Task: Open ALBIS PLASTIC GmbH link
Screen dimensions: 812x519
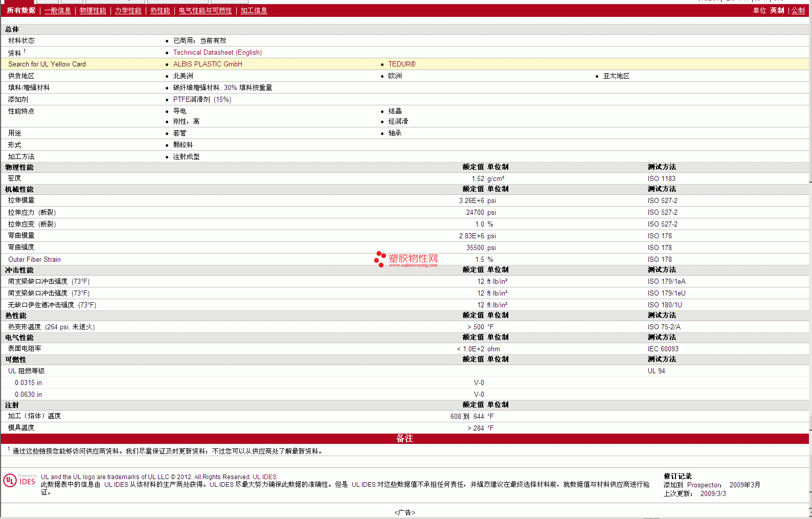Action: point(208,64)
